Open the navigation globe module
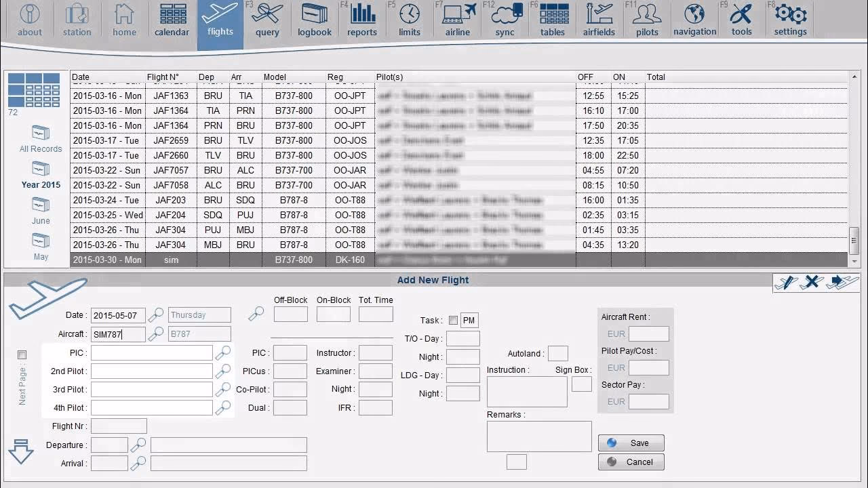This screenshot has width=868, height=488. pos(694,19)
